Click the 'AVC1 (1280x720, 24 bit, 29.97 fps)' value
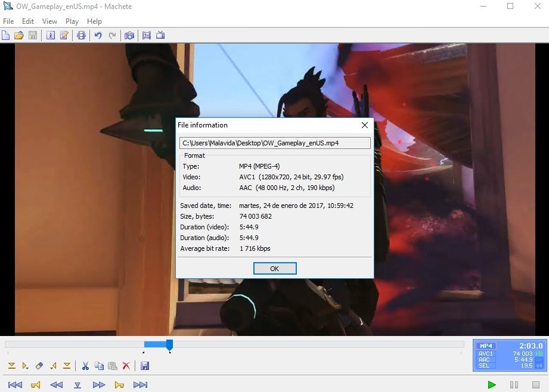Image resolution: width=549 pixels, height=392 pixels. click(291, 177)
